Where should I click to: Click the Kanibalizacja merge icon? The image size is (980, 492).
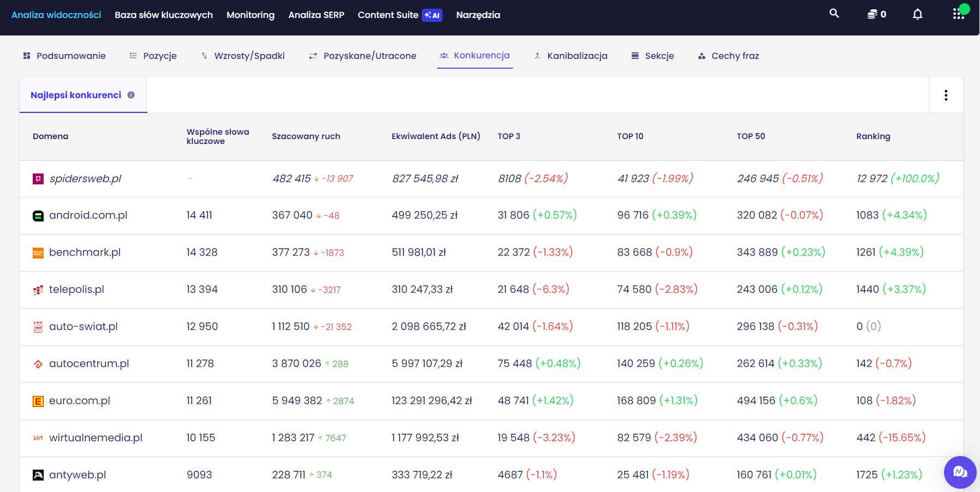[x=537, y=56]
